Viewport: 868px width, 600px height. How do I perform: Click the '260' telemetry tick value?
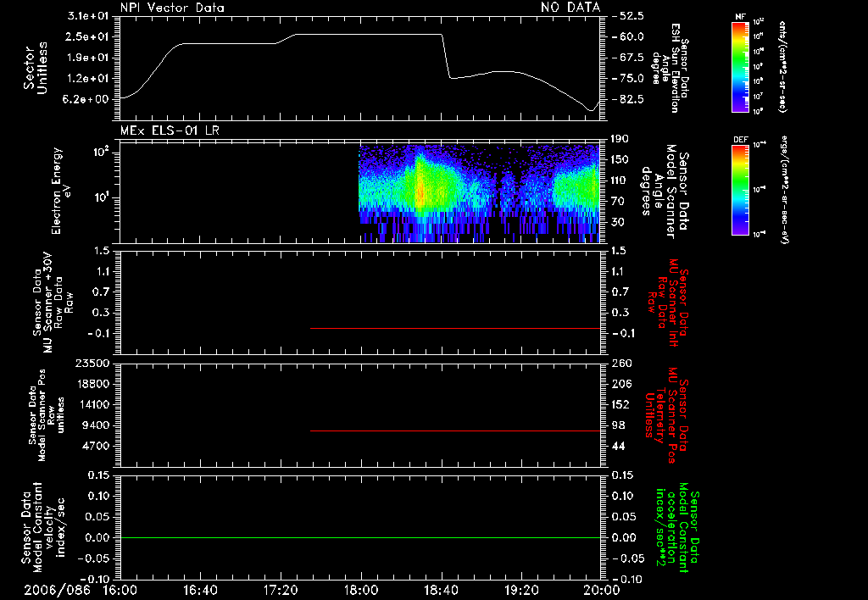pos(621,363)
